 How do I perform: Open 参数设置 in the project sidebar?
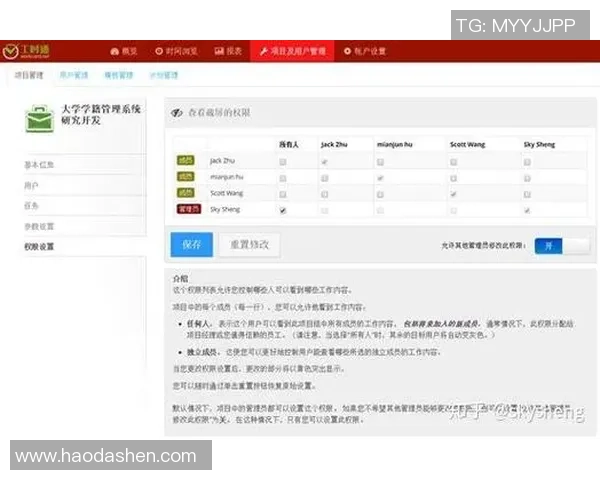[39, 227]
